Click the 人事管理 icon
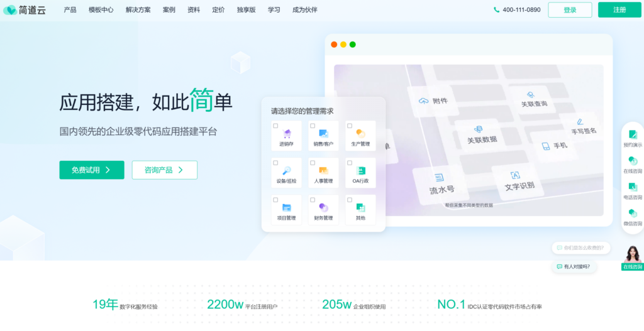The image size is (644, 331). point(324,170)
